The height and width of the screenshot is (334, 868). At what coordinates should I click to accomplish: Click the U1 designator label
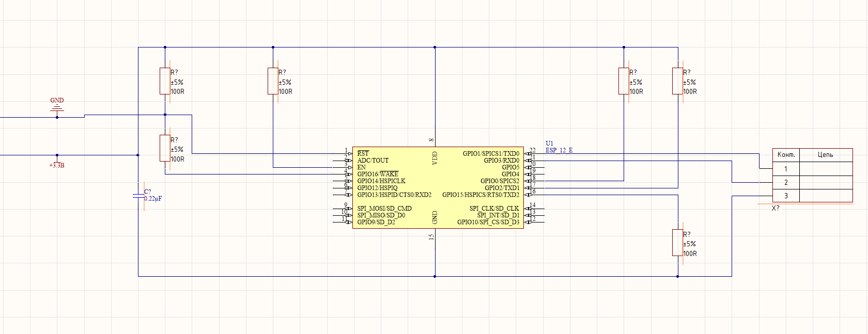point(549,144)
